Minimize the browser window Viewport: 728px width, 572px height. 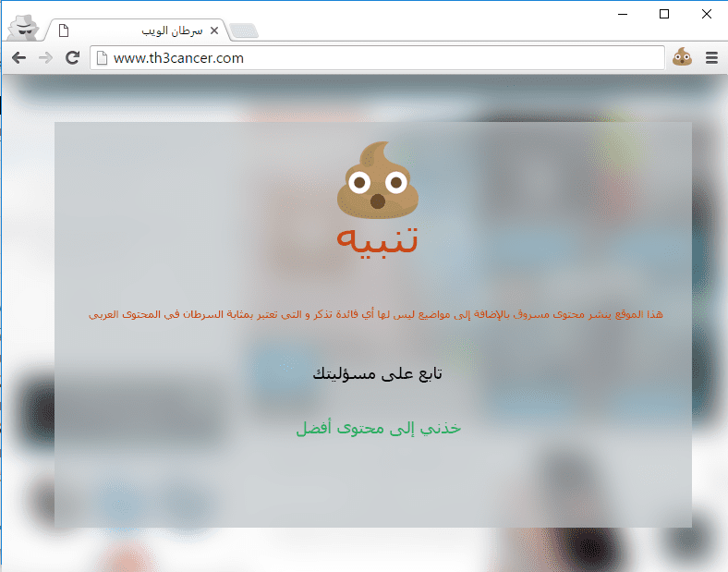[623, 15]
